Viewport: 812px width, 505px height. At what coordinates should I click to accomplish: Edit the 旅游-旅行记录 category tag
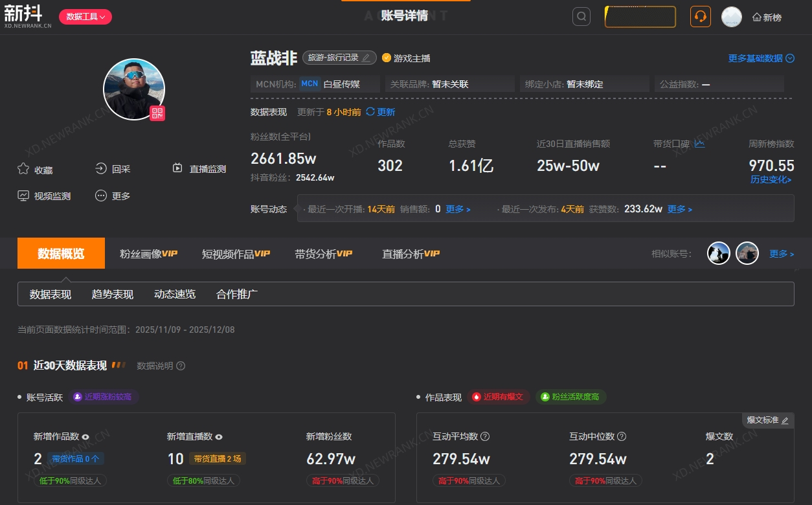tap(339, 58)
